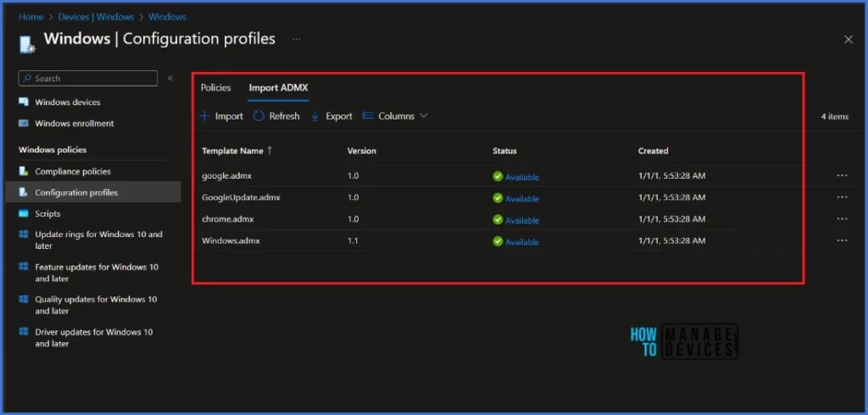868x415 pixels.
Task: Click the Windows devices sidebar icon
Action: click(x=23, y=102)
